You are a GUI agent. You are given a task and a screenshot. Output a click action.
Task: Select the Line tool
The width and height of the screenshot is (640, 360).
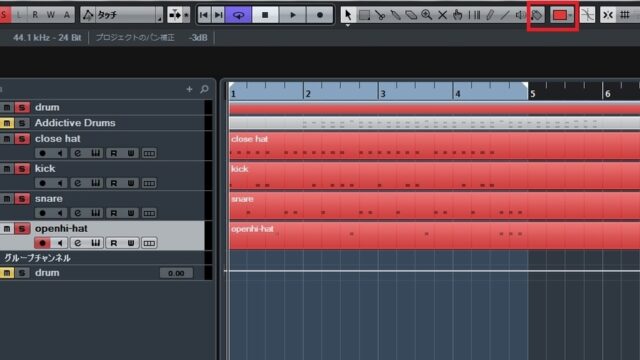(505, 15)
